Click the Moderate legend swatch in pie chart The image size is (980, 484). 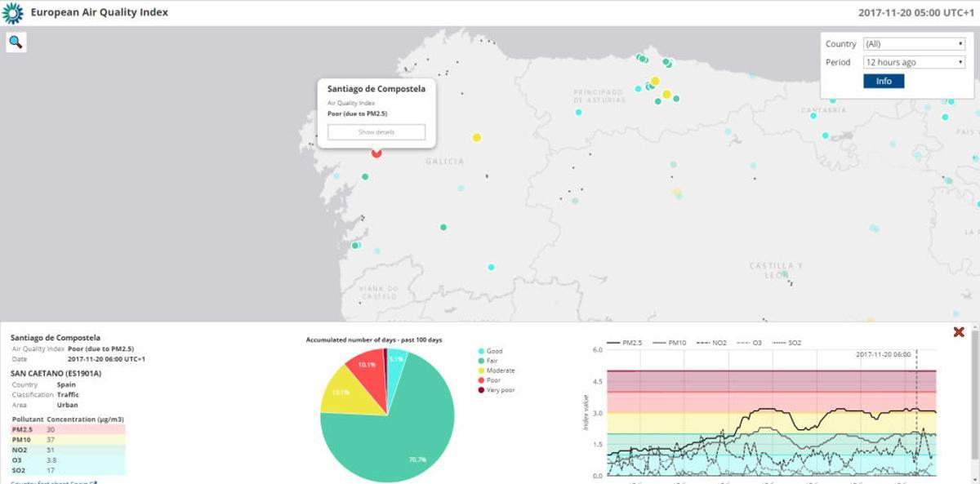(x=480, y=371)
